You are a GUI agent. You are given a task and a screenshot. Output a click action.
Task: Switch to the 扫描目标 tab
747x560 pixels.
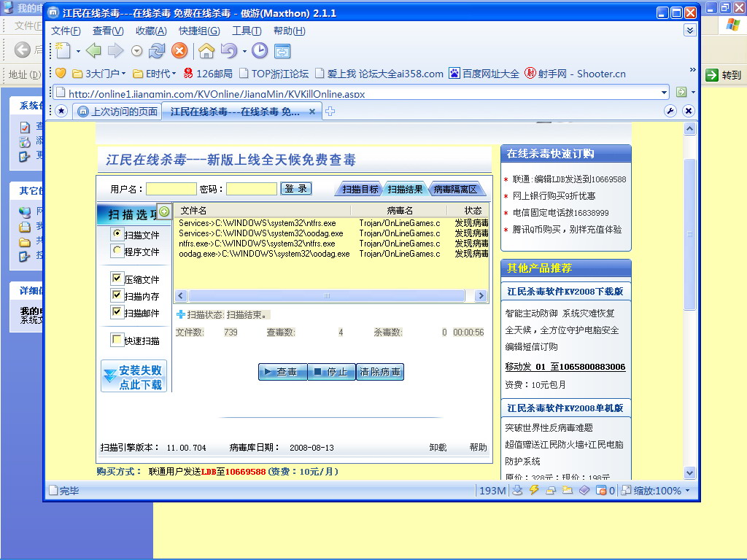coord(360,189)
